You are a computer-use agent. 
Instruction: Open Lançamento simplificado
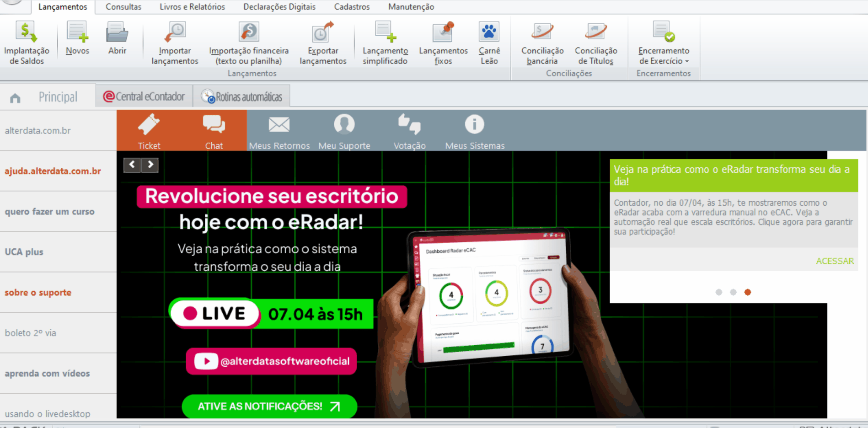click(x=385, y=43)
